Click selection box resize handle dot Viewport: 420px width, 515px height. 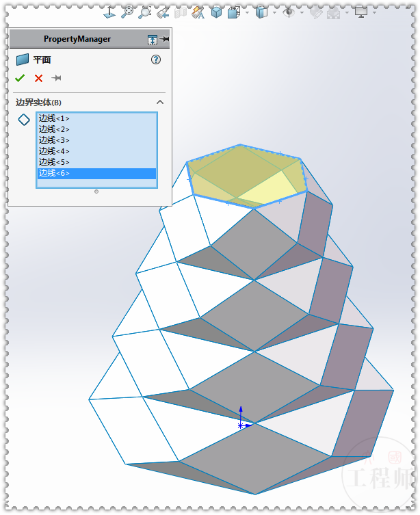[96, 192]
